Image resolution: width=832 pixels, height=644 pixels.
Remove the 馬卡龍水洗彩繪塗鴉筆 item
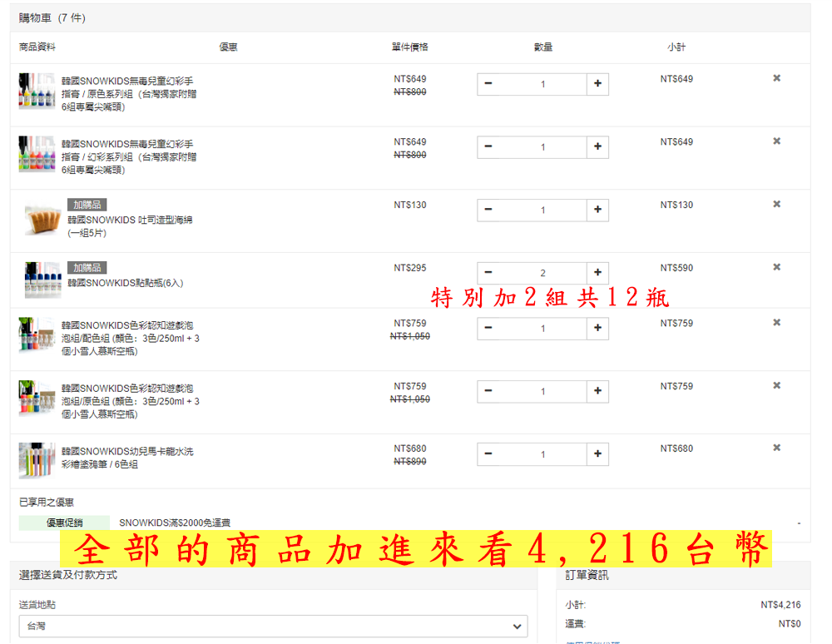(776, 448)
